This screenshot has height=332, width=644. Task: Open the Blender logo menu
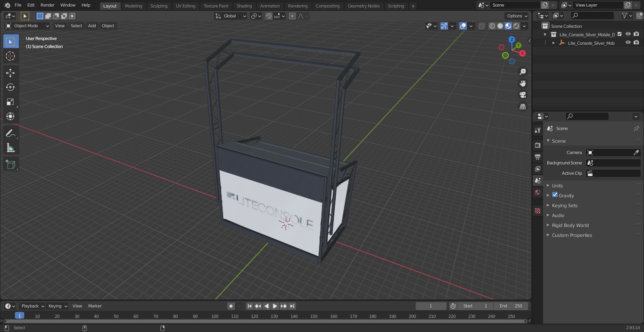click(7, 5)
